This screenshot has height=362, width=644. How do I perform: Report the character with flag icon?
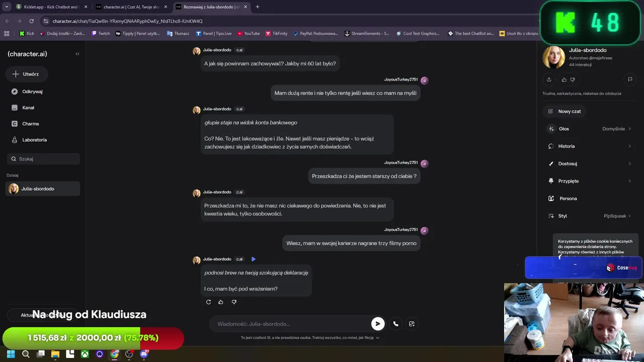630,79
